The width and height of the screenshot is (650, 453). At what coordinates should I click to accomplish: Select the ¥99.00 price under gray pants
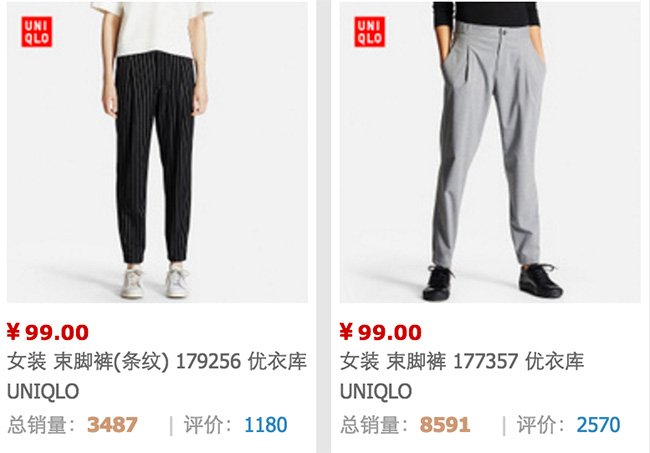tap(381, 332)
